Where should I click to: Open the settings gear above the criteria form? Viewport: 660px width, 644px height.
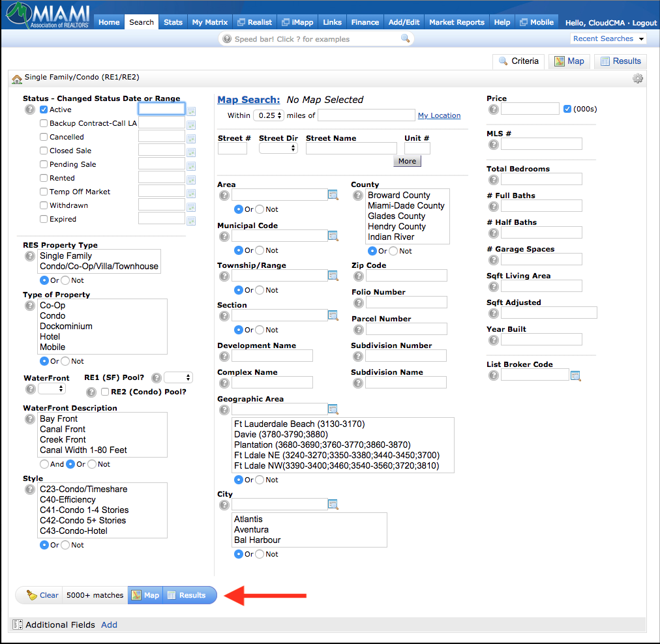coord(638,78)
